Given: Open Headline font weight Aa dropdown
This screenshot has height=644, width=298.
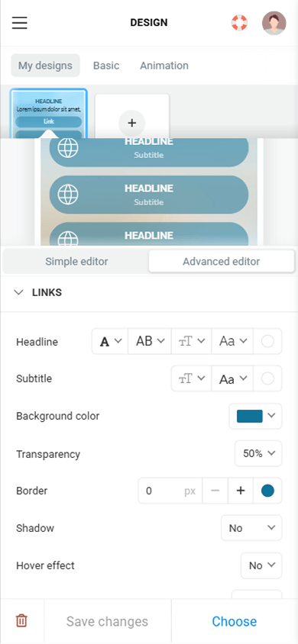Looking at the screenshot, I should pyautogui.click(x=232, y=341).
